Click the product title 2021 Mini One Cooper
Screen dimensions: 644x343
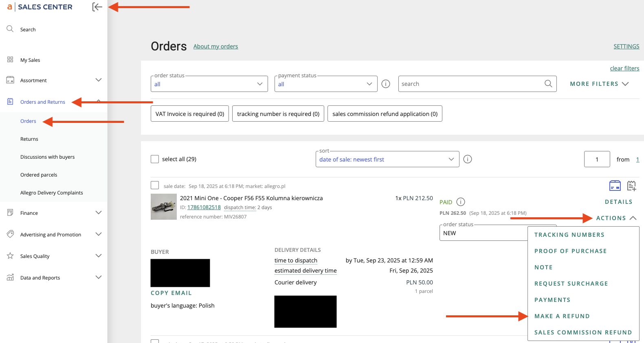[x=251, y=198]
